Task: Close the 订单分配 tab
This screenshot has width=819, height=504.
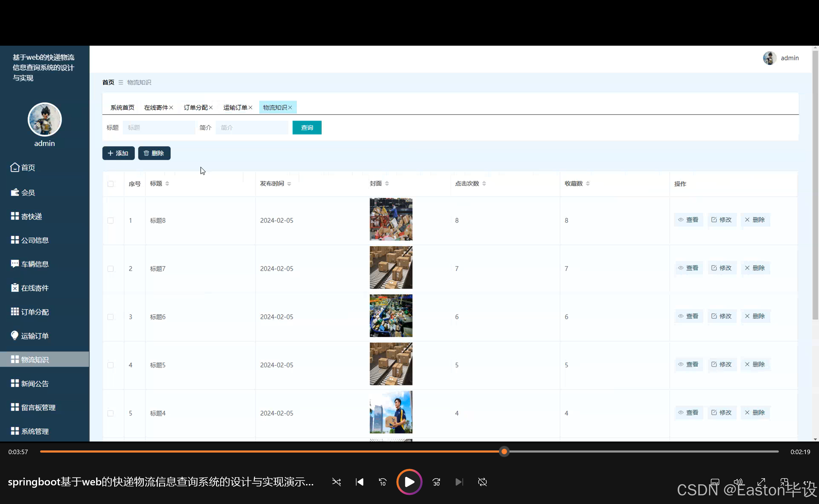Action: click(211, 107)
